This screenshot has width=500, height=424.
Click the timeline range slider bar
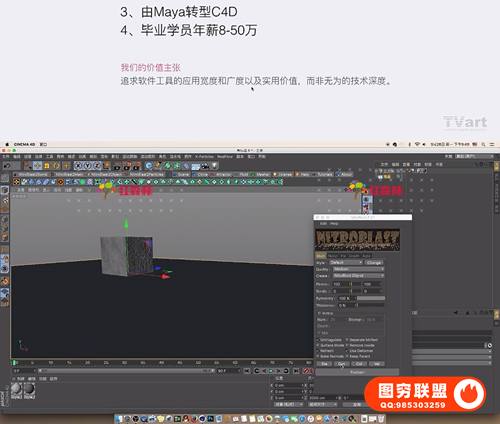pyautogui.click(x=126, y=371)
